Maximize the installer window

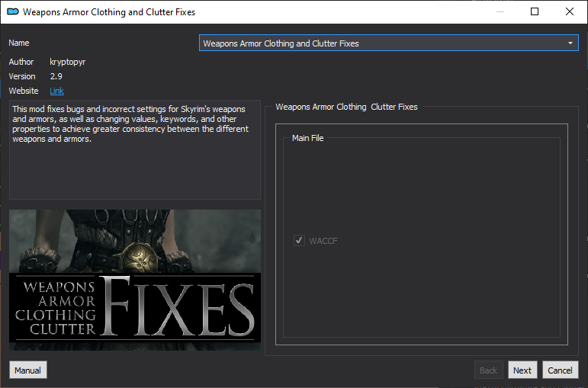click(535, 11)
